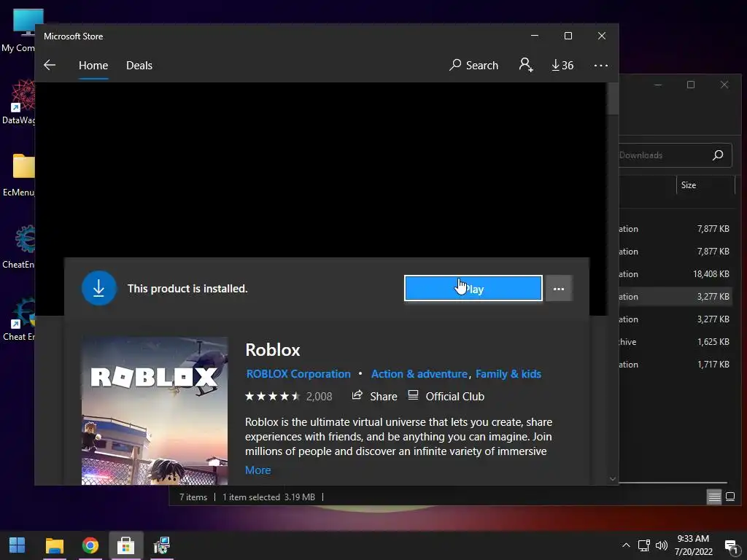
Task: Open the Roblox cover thumbnail image
Action: [155, 411]
